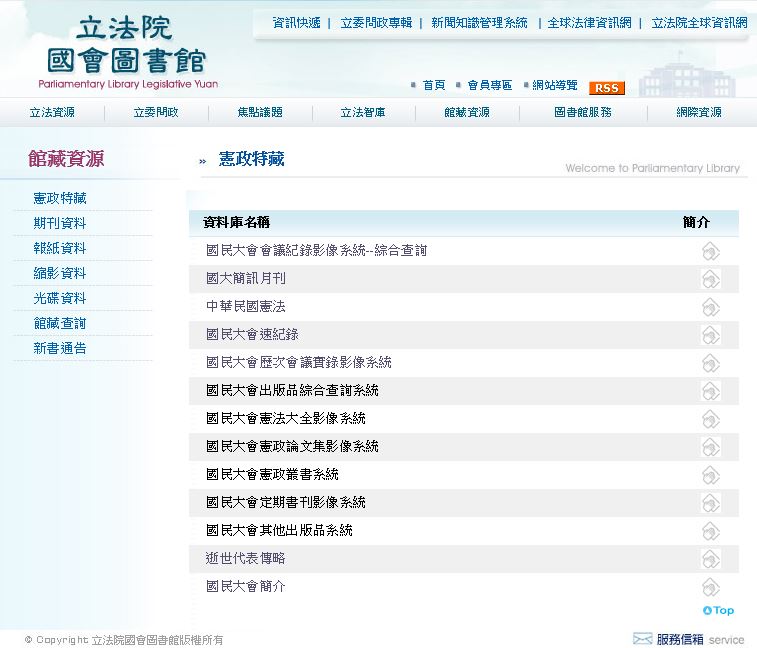Click the 資料庫名稱 column header

(x=236, y=223)
